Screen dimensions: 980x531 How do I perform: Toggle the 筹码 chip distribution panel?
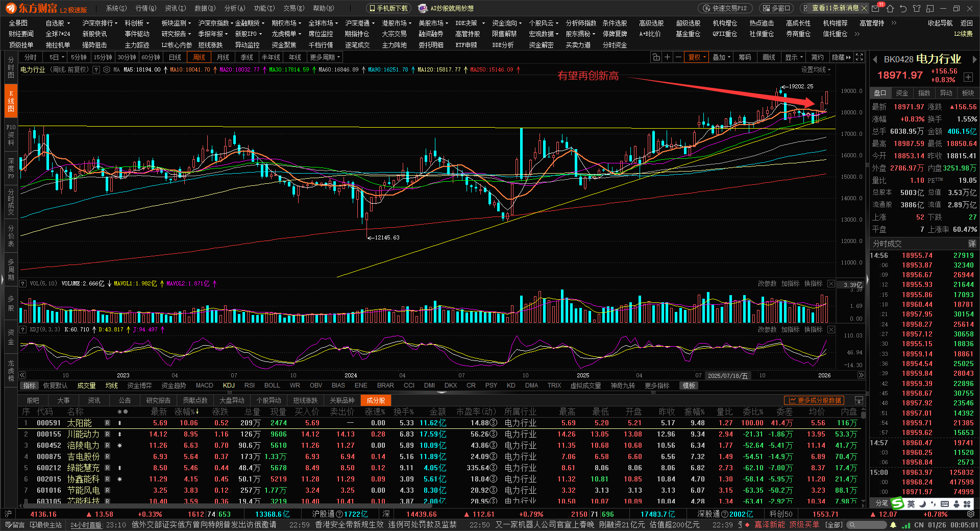tap(745, 57)
